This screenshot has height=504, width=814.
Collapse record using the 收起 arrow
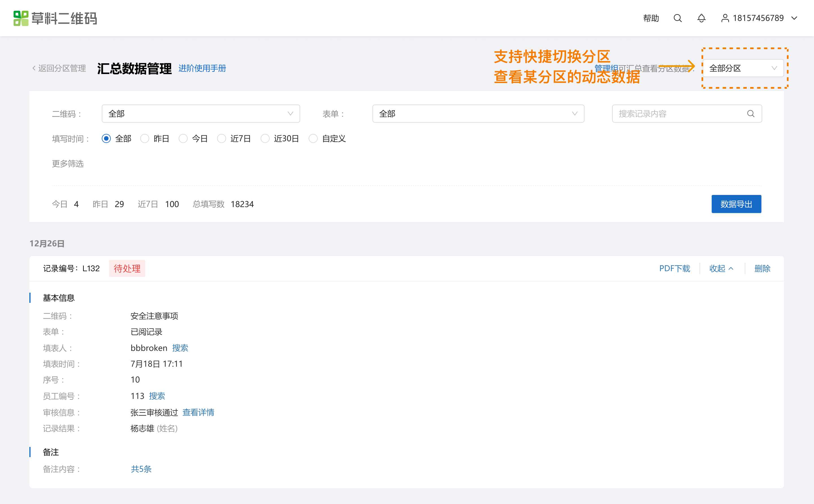(731, 268)
